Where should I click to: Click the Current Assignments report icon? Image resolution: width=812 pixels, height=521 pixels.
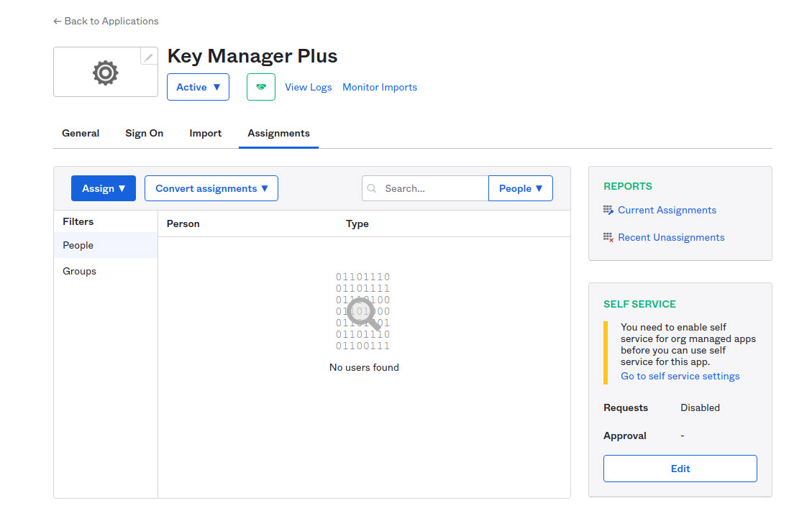[x=608, y=210]
